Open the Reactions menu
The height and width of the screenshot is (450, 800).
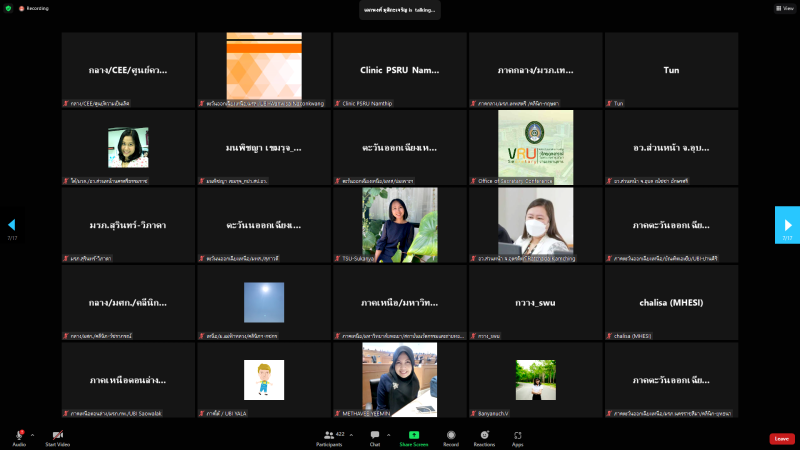pos(484,435)
